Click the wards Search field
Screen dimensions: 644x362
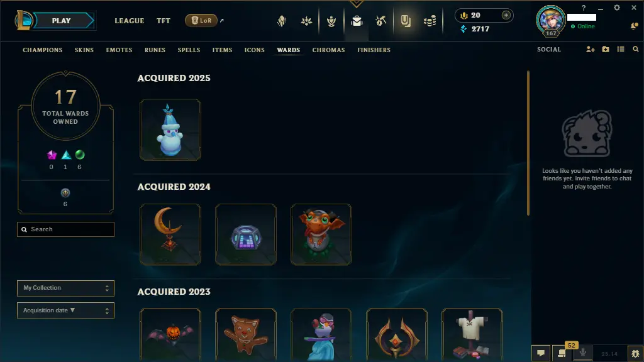point(65,229)
